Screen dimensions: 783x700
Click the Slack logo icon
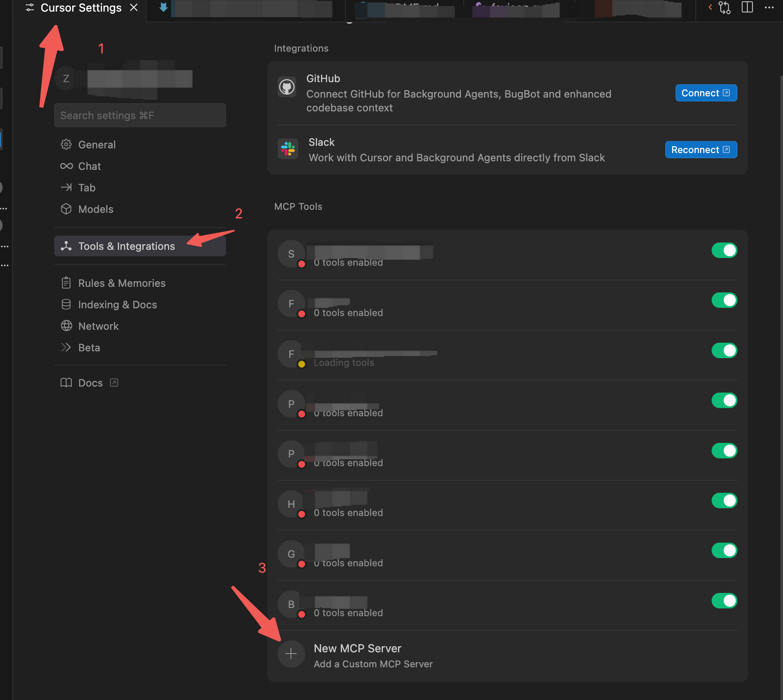[x=288, y=149]
